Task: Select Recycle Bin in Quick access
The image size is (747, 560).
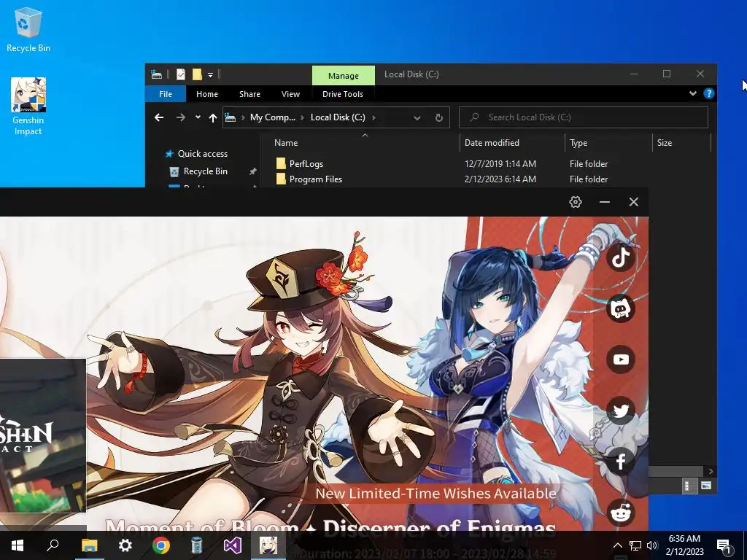Action: pos(205,171)
